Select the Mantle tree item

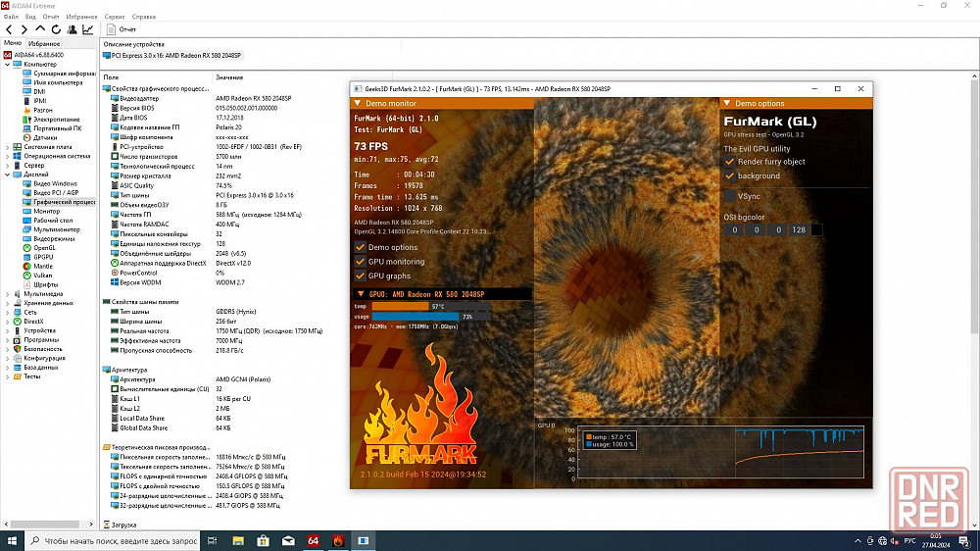[42, 267]
